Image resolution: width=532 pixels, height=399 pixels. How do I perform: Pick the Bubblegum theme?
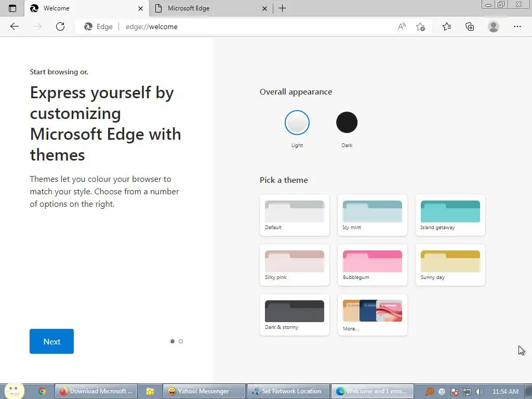[x=372, y=264]
